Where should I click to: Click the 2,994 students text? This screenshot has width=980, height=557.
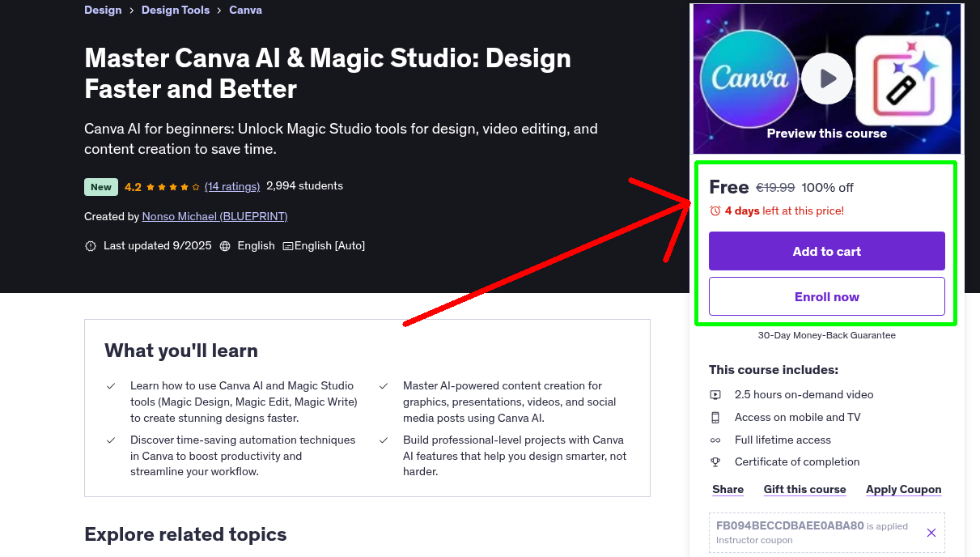click(x=304, y=186)
